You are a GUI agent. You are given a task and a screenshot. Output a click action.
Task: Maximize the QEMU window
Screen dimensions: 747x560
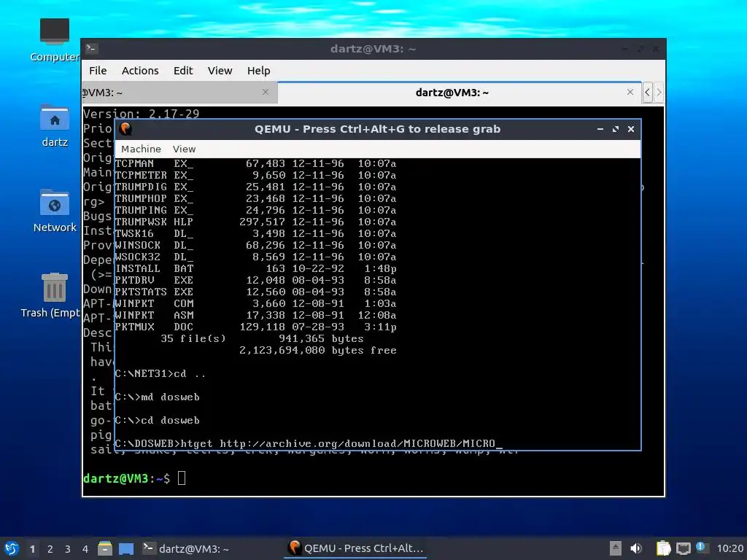616,129
